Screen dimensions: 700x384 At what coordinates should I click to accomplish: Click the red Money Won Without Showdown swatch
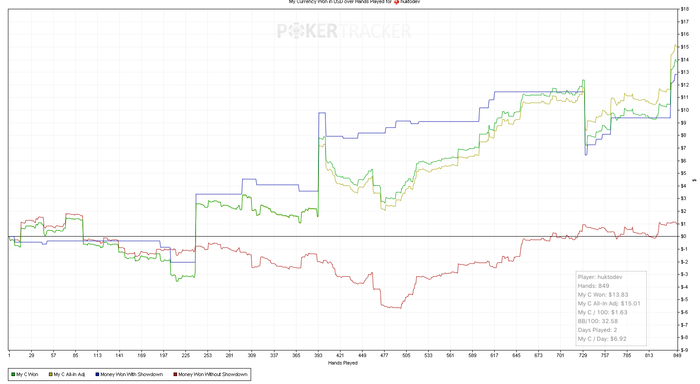point(175,374)
